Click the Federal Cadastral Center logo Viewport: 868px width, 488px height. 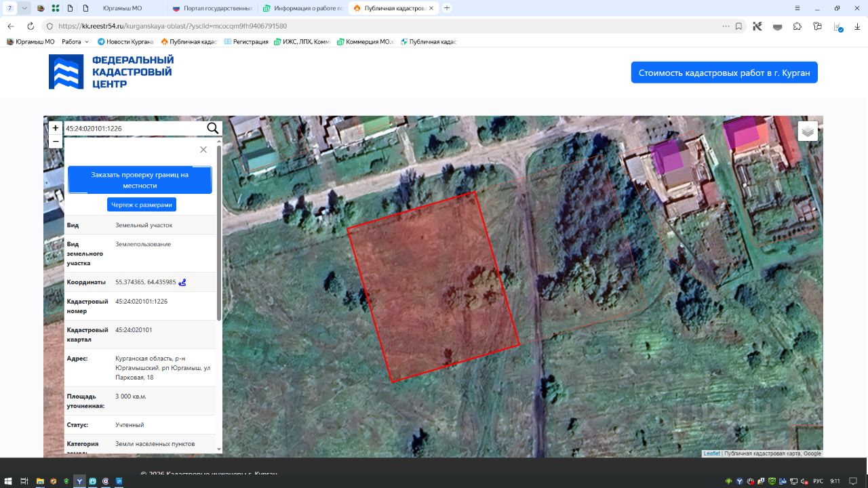111,72
